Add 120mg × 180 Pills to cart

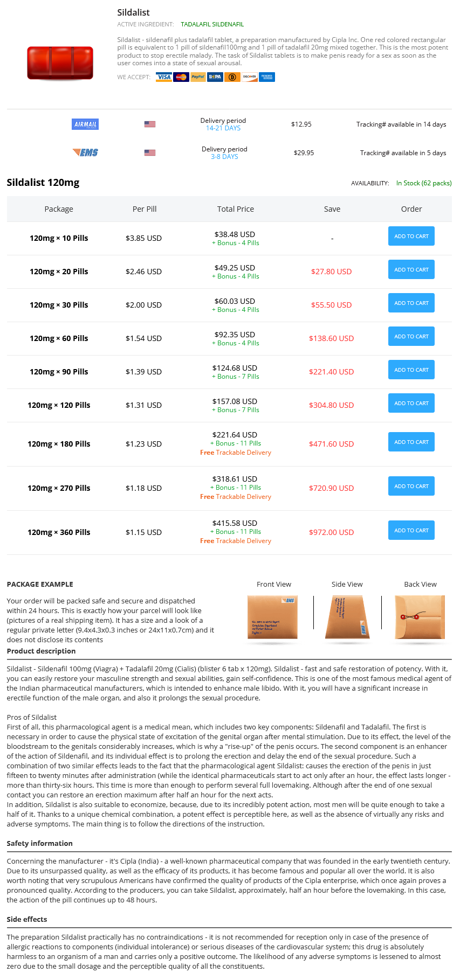(x=411, y=442)
